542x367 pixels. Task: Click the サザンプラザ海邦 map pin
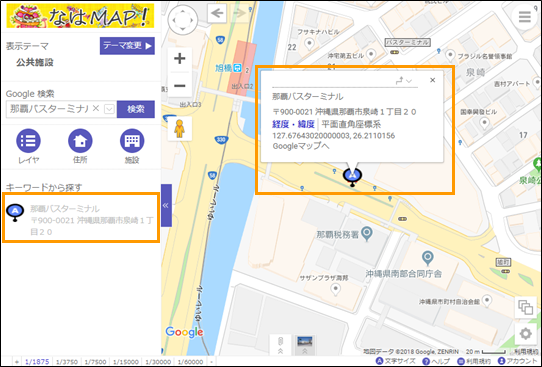click(335, 289)
